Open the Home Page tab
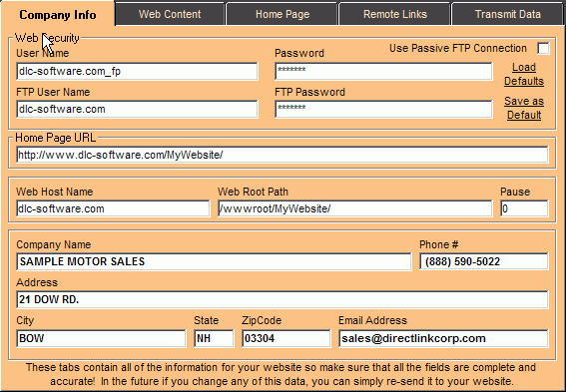Screen dimensions: 566x392 [283, 14]
